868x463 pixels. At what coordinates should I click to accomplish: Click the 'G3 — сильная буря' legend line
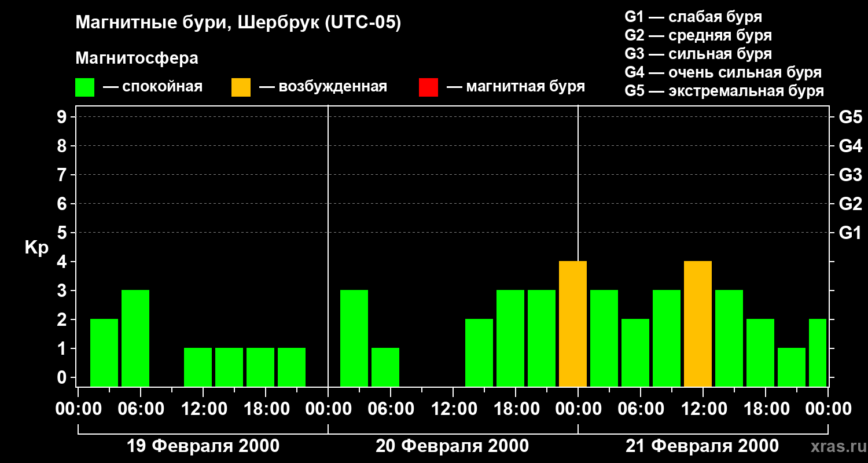pyautogui.click(x=698, y=54)
